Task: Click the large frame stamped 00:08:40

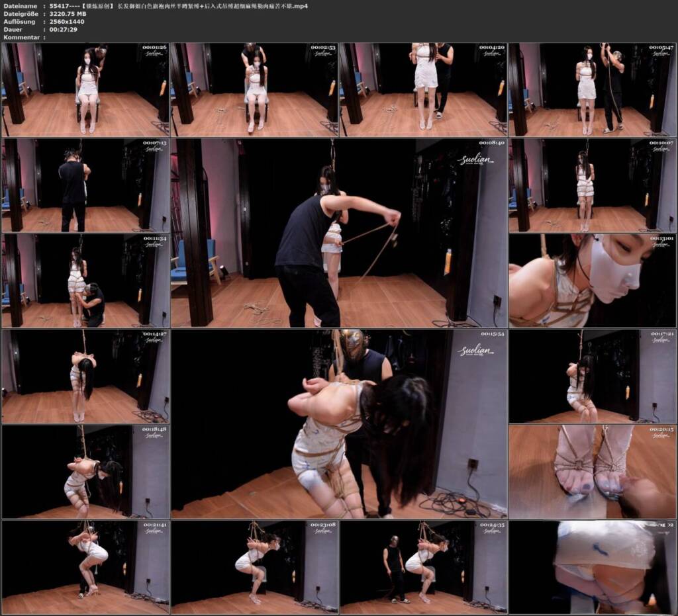Action: point(339,233)
